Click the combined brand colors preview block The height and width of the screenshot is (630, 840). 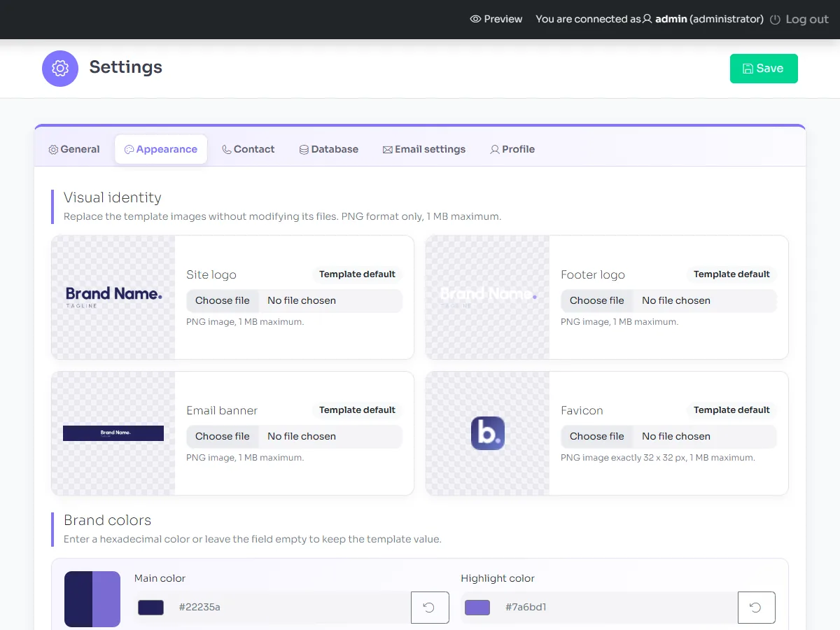coord(92,599)
